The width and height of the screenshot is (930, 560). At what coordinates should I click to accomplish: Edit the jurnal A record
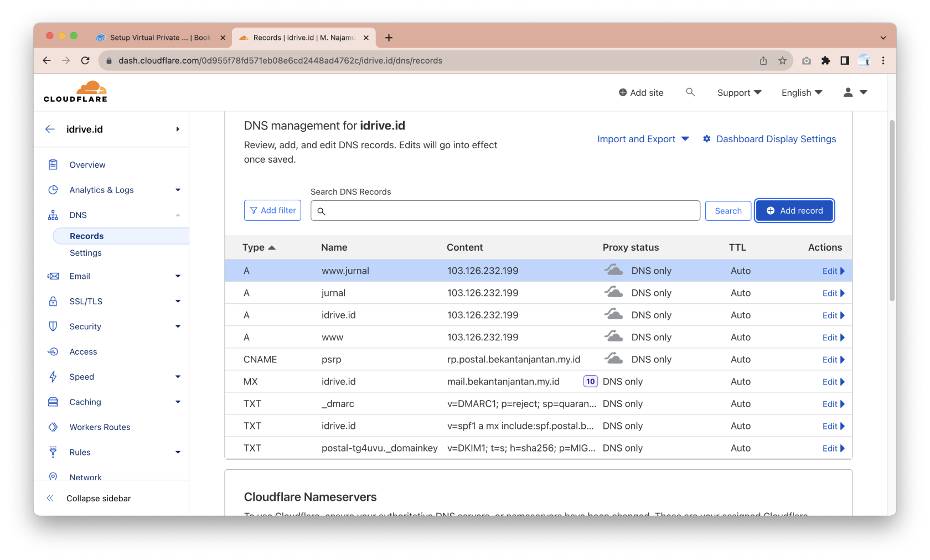click(833, 293)
